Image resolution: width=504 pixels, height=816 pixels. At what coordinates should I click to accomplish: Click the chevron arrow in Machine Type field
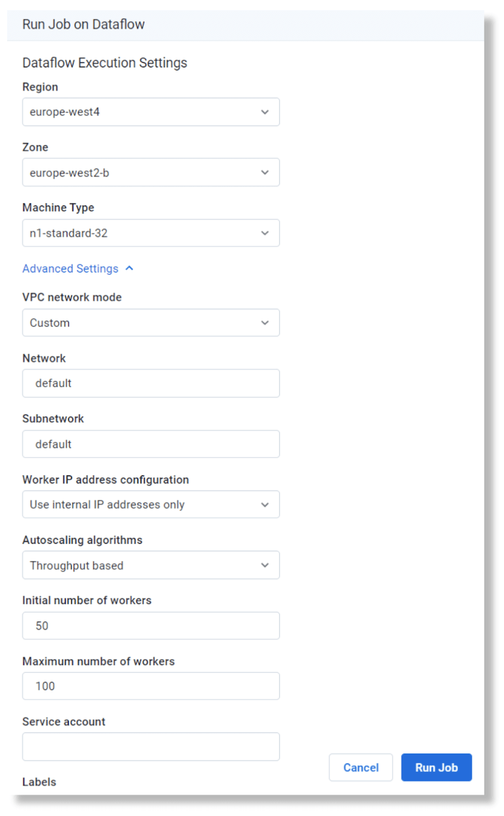point(265,233)
